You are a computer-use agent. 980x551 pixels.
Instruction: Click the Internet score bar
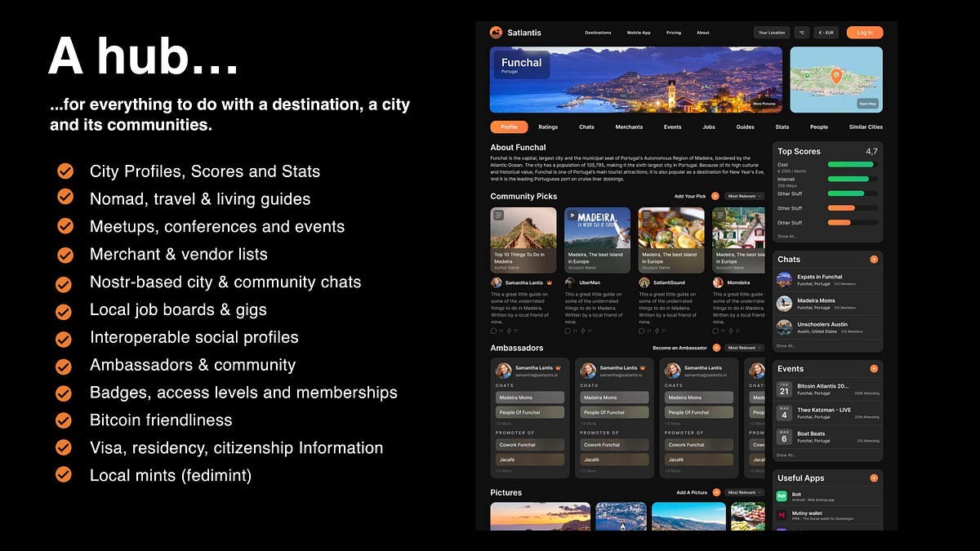(853, 179)
